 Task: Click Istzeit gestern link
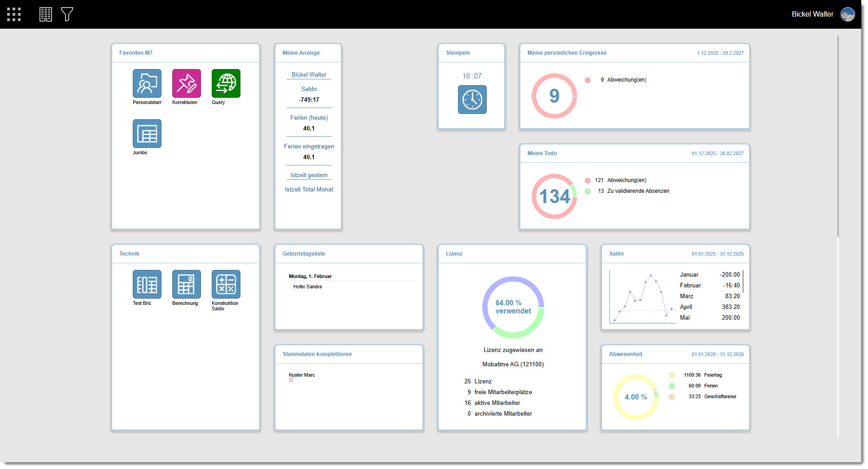[x=309, y=175]
